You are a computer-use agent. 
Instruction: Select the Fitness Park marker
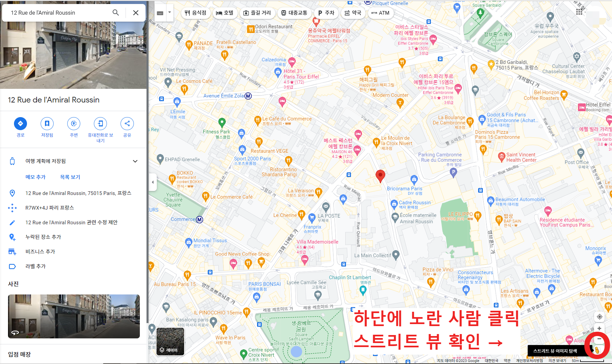222,123
